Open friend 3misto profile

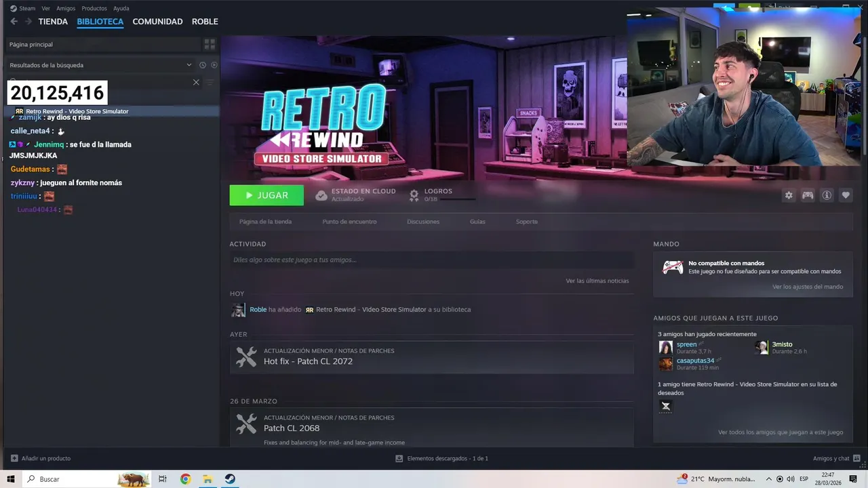coord(782,344)
